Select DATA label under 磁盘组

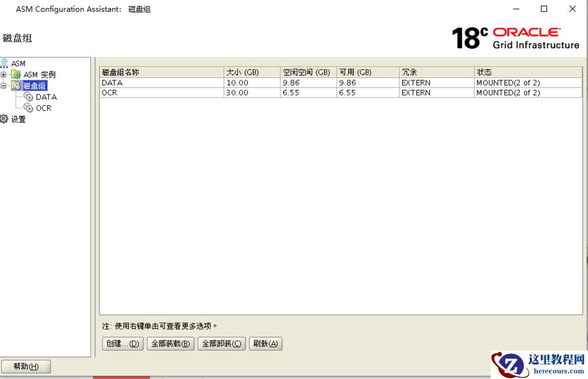[x=46, y=97]
